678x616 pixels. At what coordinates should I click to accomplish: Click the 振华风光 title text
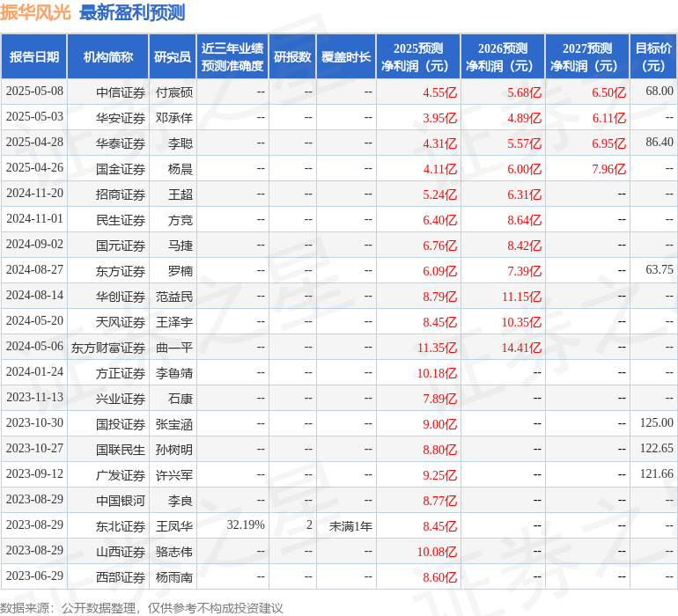click(x=35, y=12)
